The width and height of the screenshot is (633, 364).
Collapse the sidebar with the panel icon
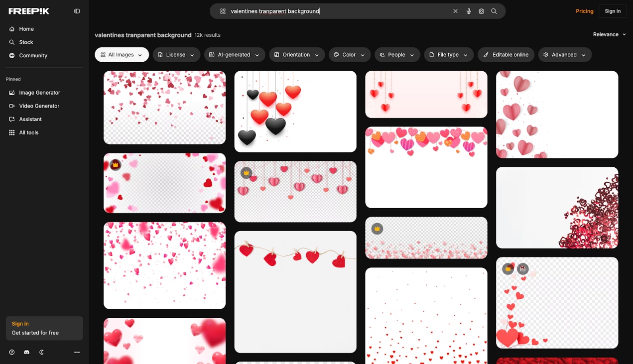(77, 10)
